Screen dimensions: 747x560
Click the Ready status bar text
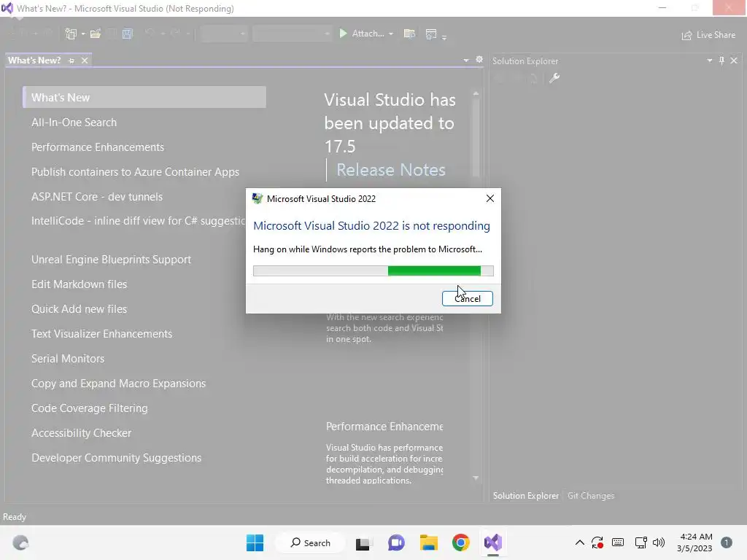[15, 517]
